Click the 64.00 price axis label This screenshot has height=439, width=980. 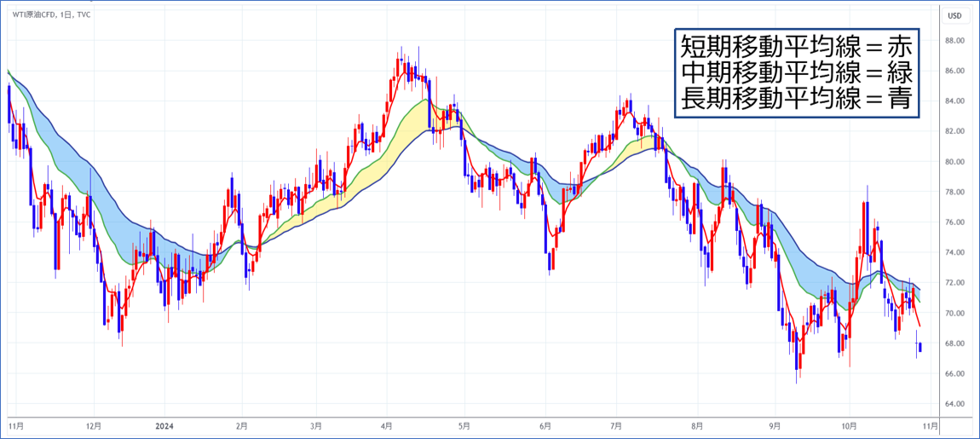click(x=954, y=404)
